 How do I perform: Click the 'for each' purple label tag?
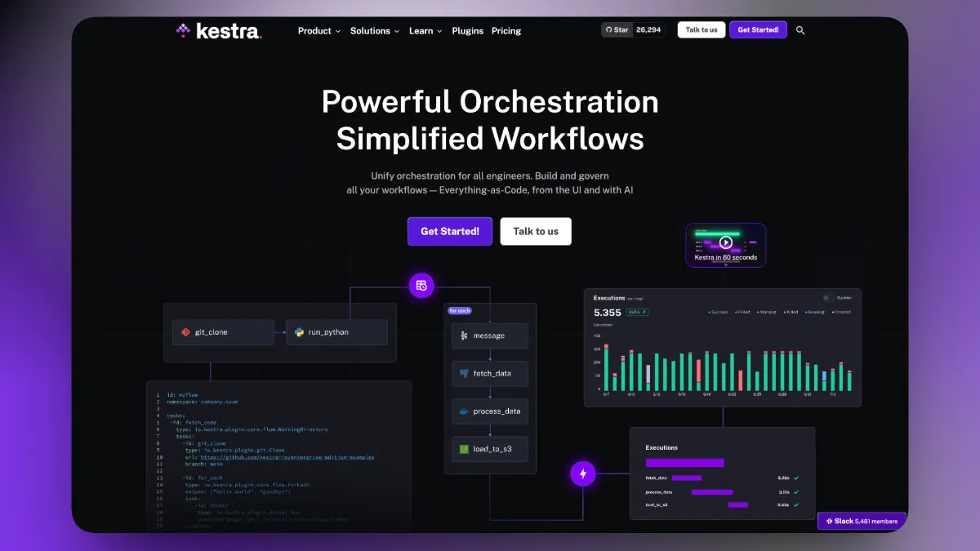[460, 310]
